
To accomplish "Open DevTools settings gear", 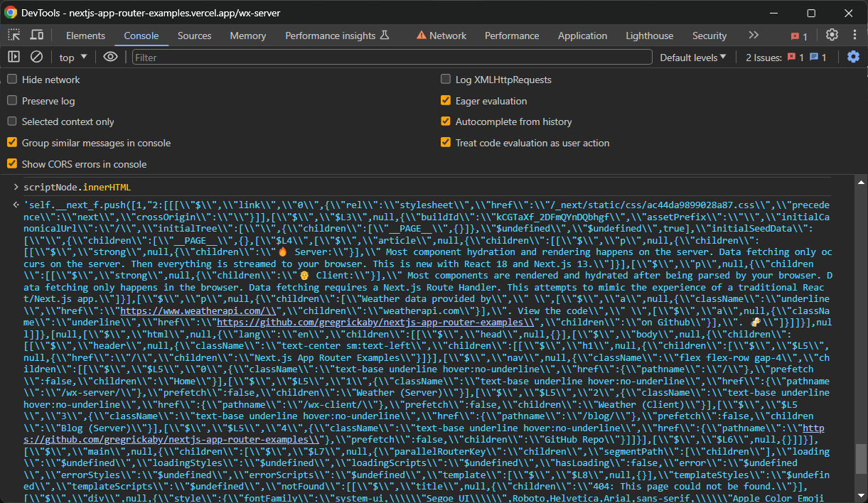I will pos(832,35).
